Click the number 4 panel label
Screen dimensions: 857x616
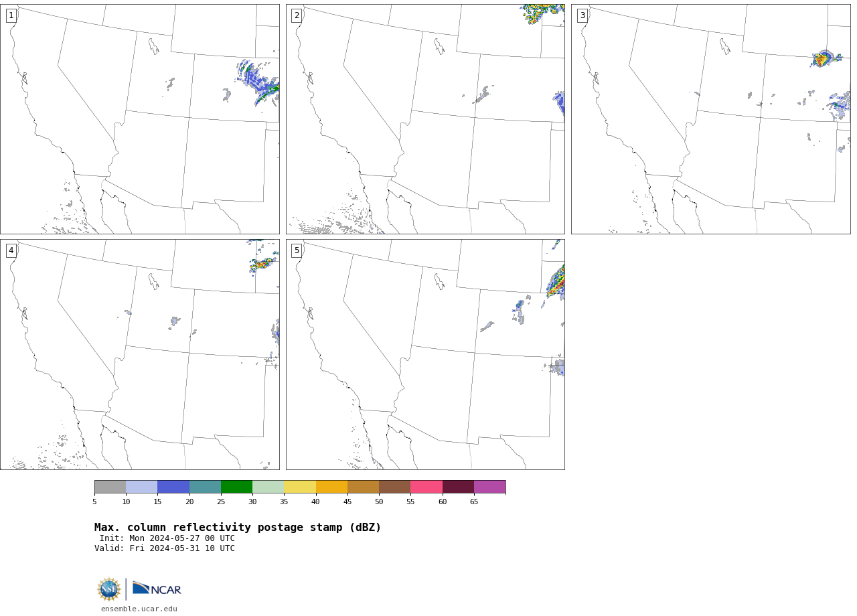click(11, 250)
